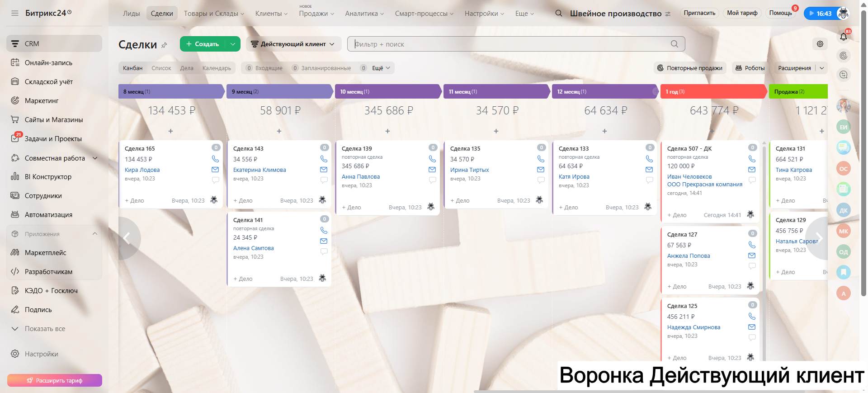The image size is (868, 393).
Task: Open Складской учёт in the sidebar
Action: click(49, 82)
